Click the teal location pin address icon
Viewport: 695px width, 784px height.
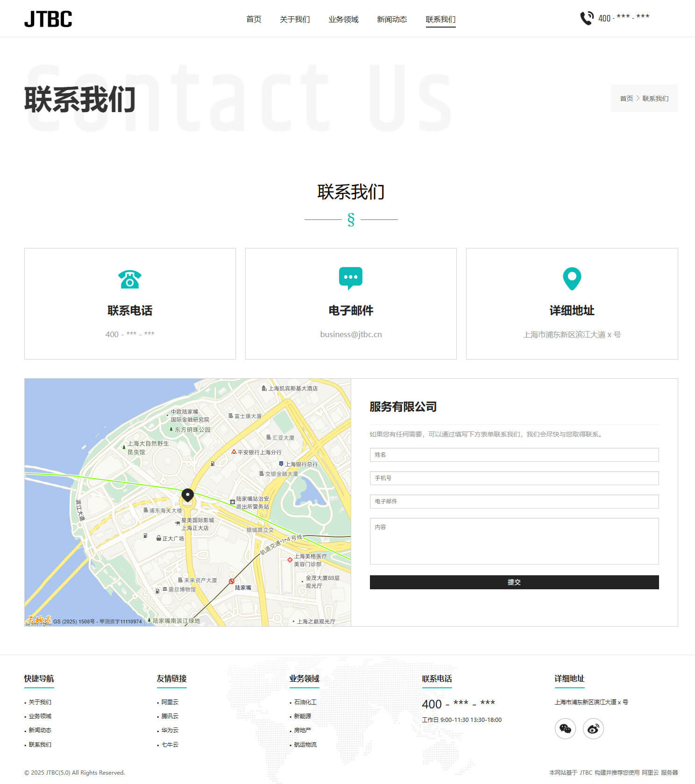[x=572, y=279]
